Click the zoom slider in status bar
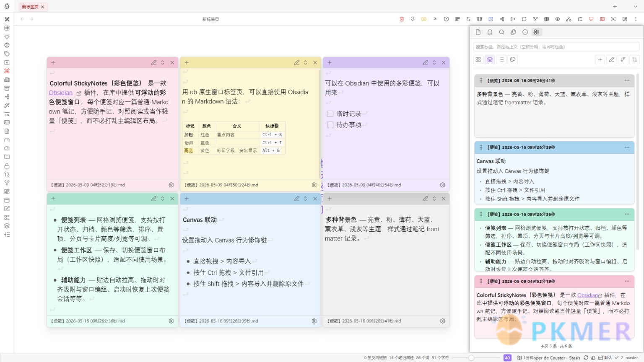644x362 pixels. [475, 358]
